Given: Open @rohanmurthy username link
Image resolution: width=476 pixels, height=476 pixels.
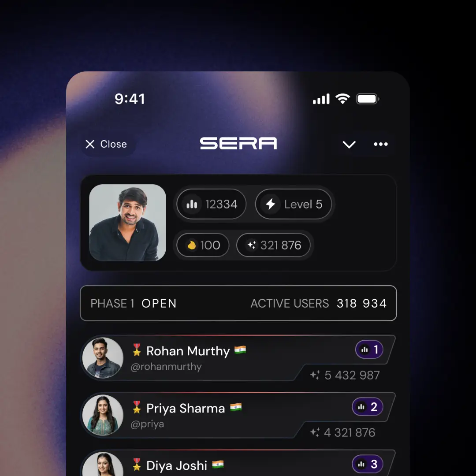Looking at the screenshot, I should pos(166,367).
